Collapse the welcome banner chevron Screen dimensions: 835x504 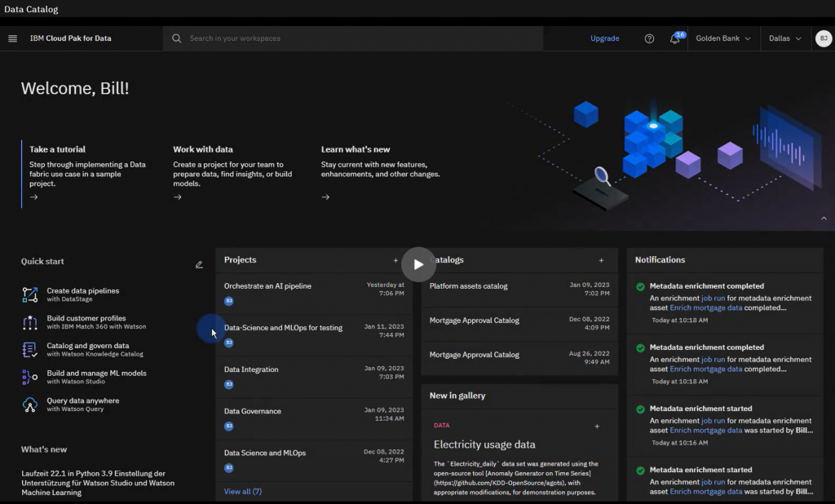[824, 218]
